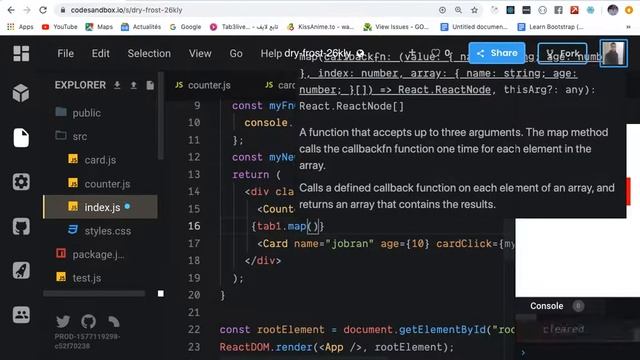Open the Live collaboration people icon
Viewport: 640px width, 360px height.
[x=21, y=315]
